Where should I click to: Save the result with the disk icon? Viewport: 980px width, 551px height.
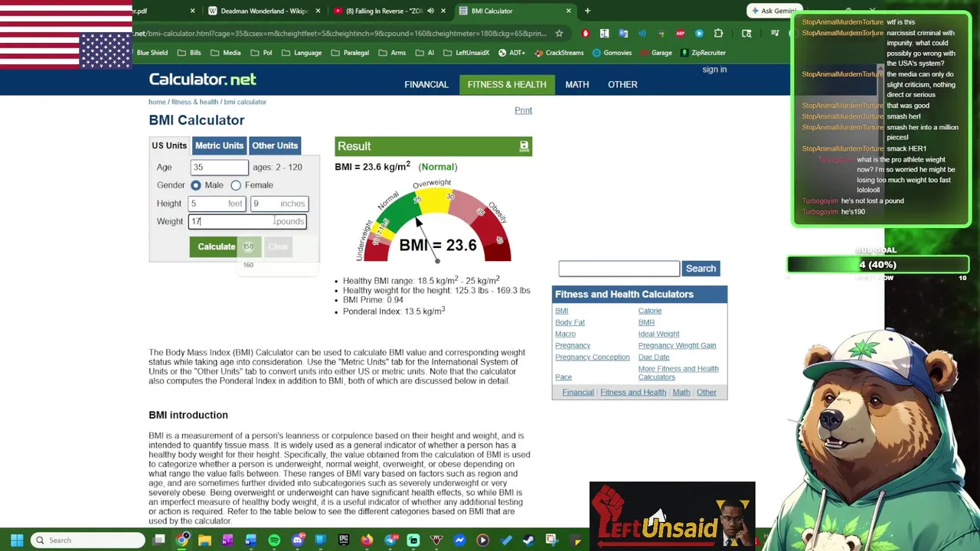click(x=524, y=145)
